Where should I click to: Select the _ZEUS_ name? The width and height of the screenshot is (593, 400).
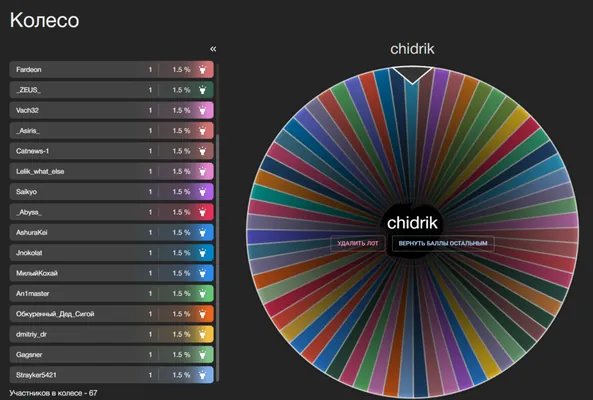coord(28,90)
